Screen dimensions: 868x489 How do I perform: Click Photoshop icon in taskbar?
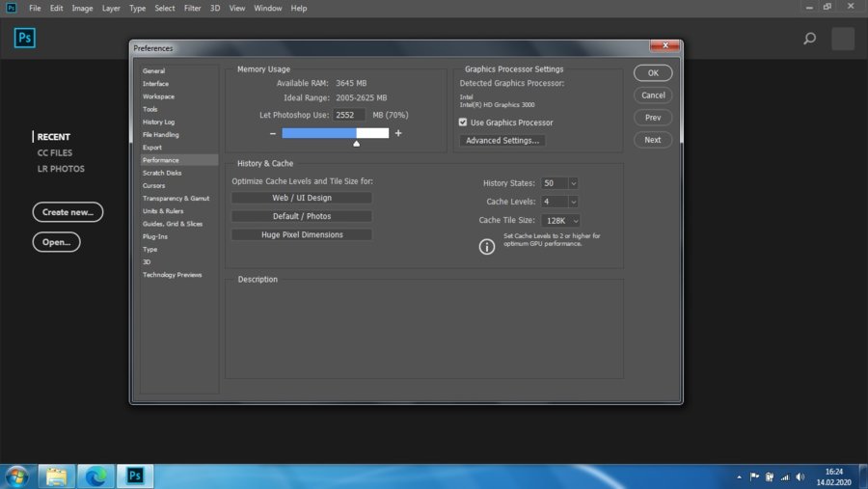click(x=134, y=476)
